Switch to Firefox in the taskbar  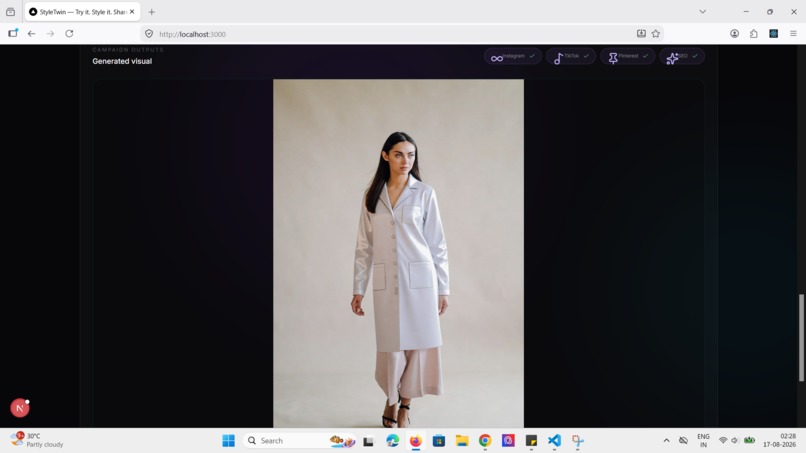click(x=415, y=441)
